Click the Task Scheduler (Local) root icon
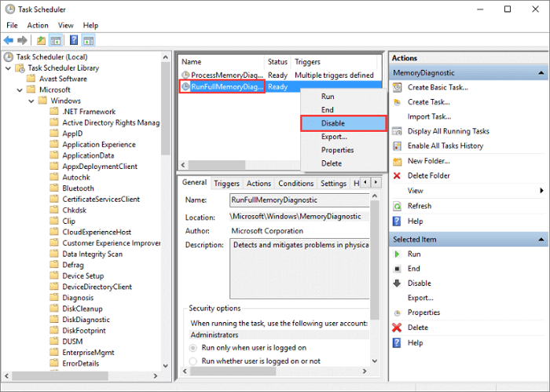The width and height of the screenshot is (550, 392). coord(9,57)
